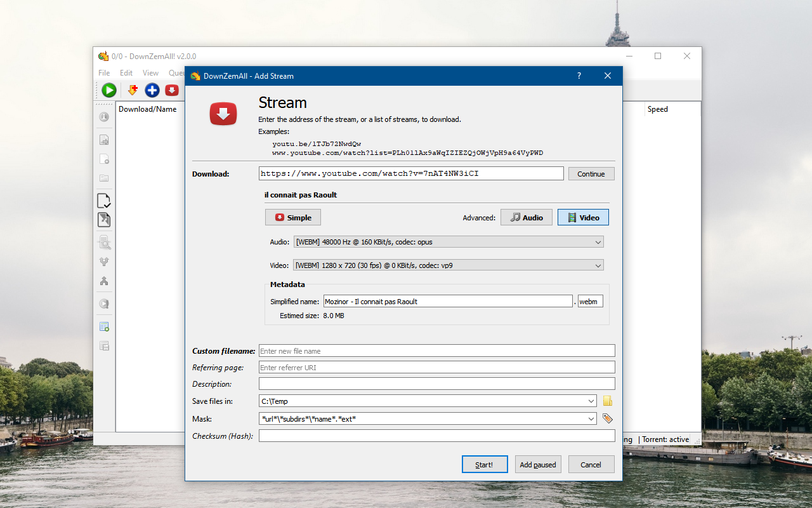Click the Speed column header
The width and height of the screenshot is (812, 508).
tap(658, 109)
